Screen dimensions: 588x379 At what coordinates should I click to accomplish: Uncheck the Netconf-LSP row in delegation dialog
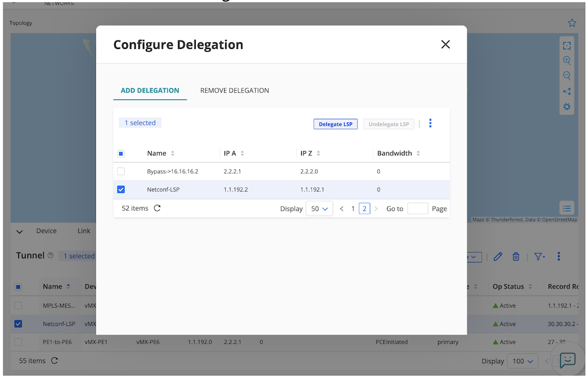click(121, 189)
